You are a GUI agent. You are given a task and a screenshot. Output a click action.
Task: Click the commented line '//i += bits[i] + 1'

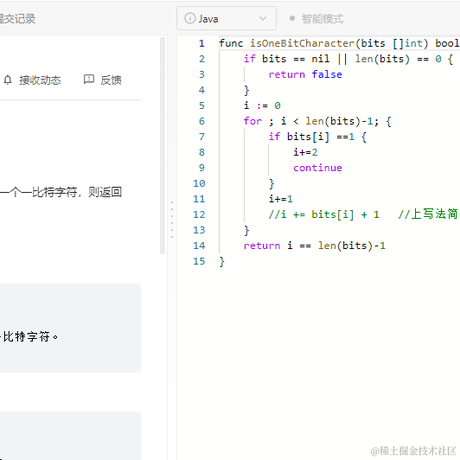(x=324, y=214)
